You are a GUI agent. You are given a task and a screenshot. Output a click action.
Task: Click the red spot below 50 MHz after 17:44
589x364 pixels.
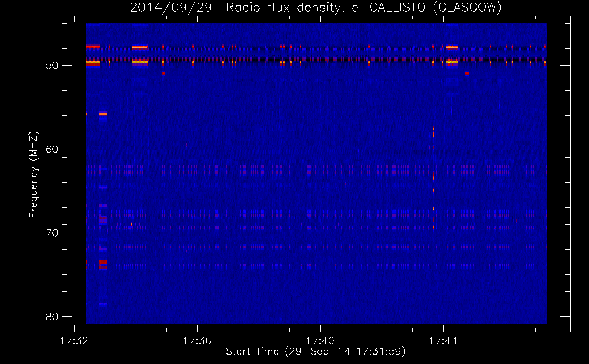467,74
